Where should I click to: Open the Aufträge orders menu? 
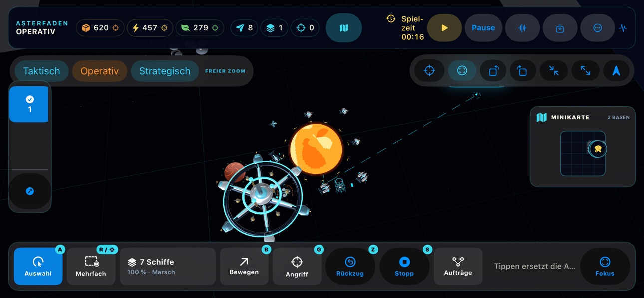(458, 266)
